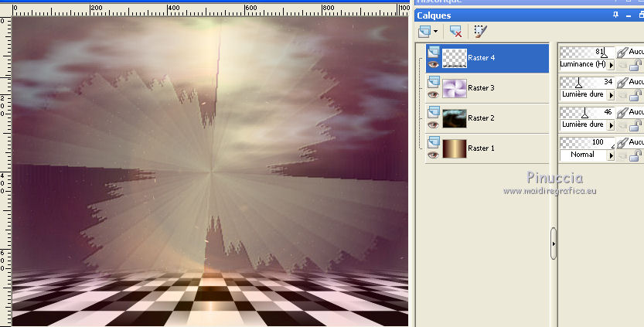
Task: Open Raster 3 Lumière dure blend mode arrow
Action: pos(611,95)
